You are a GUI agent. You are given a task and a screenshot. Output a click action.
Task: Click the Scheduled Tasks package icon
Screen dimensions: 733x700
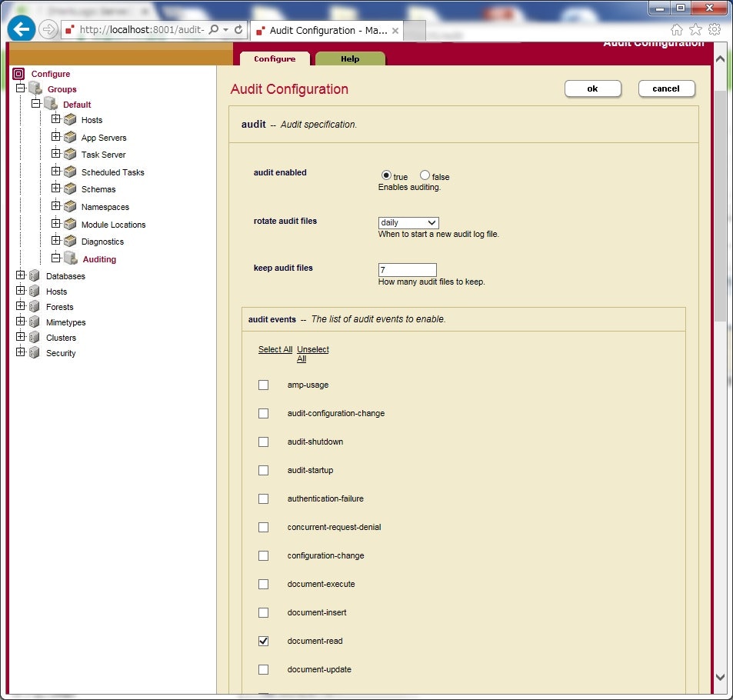pos(70,172)
